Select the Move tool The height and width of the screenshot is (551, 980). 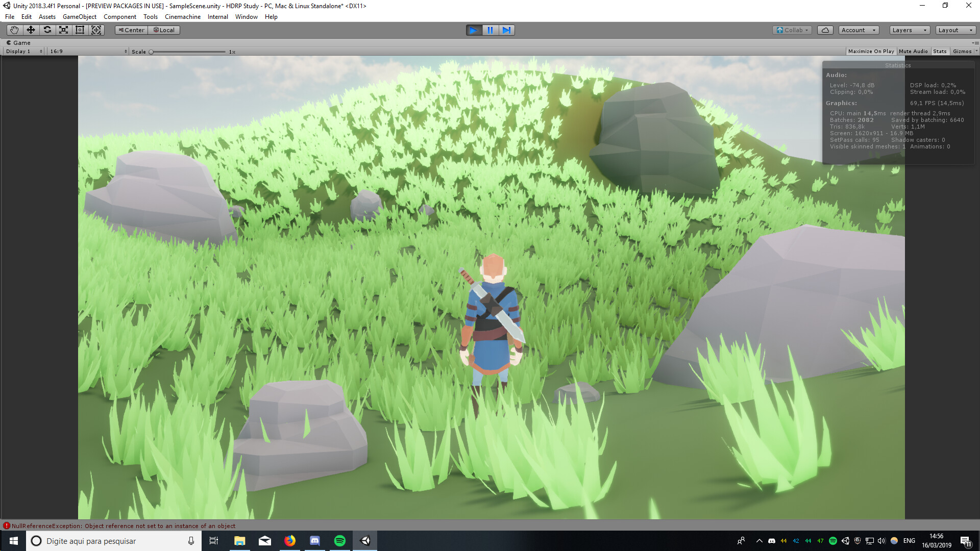[x=31, y=30]
